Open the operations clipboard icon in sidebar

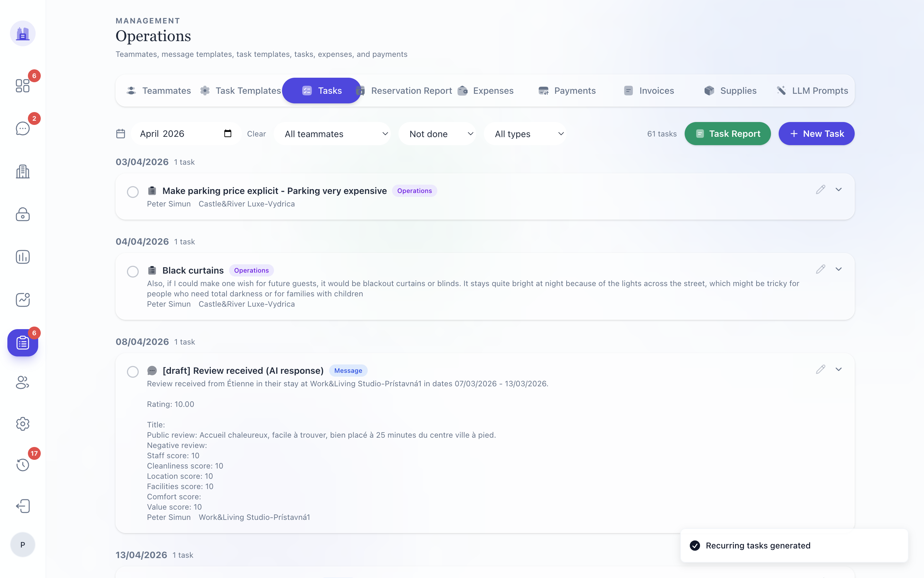(22, 343)
